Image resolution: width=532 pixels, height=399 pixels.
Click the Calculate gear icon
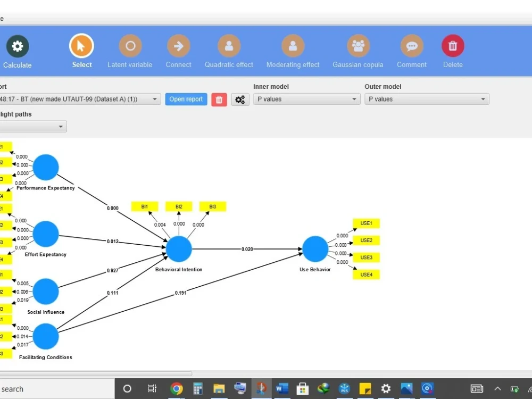[x=18, y=46]
